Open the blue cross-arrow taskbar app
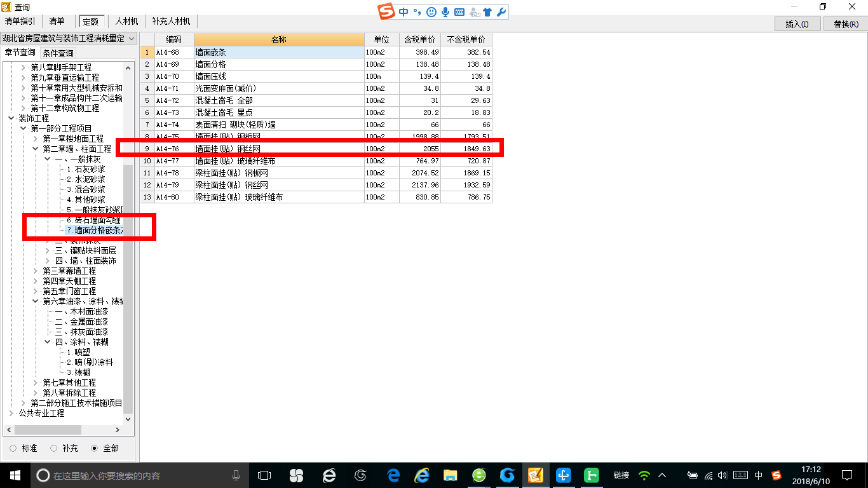The image size is (868, 488). pyautogui.click(x=564, y=475)
